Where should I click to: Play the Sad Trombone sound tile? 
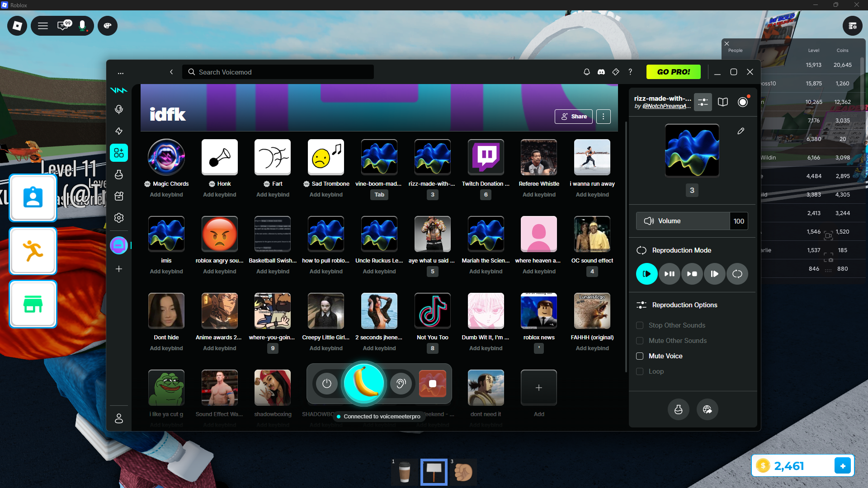click(x=326, y=157)
